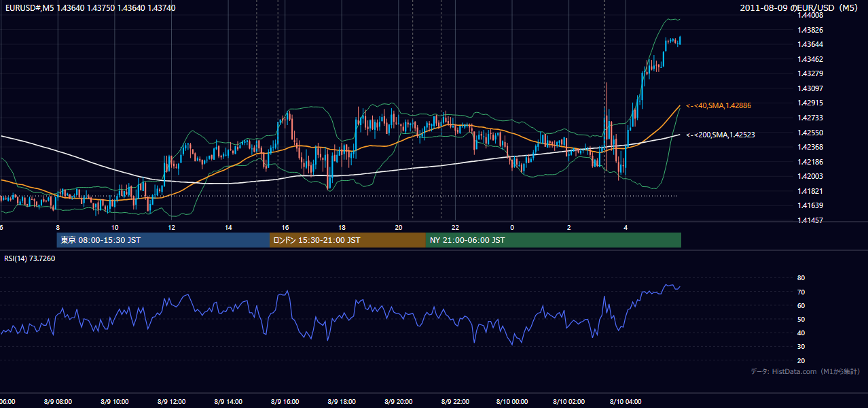Click the RSI scale level 60
The image size is (868, 408).
(x=801, y=305)
